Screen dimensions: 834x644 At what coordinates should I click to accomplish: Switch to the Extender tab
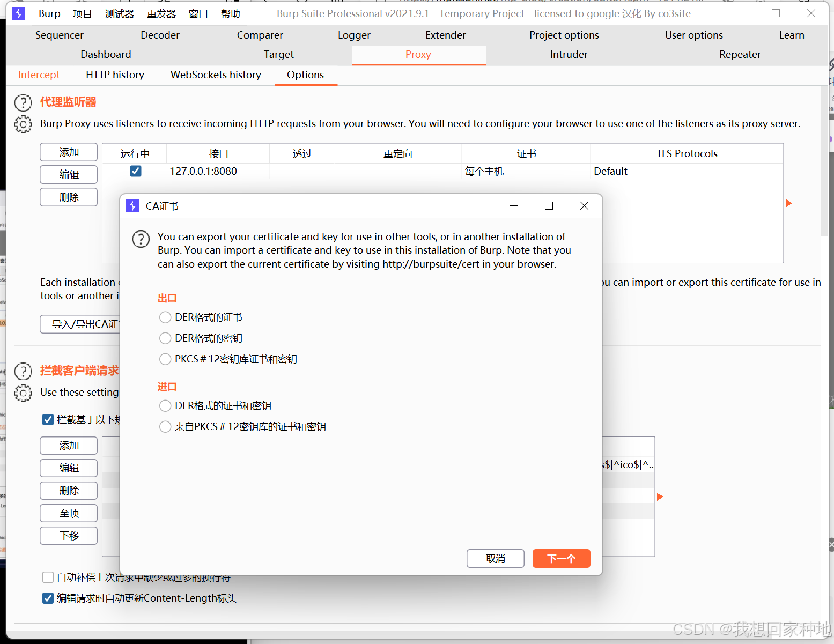(x=446, y=35)
